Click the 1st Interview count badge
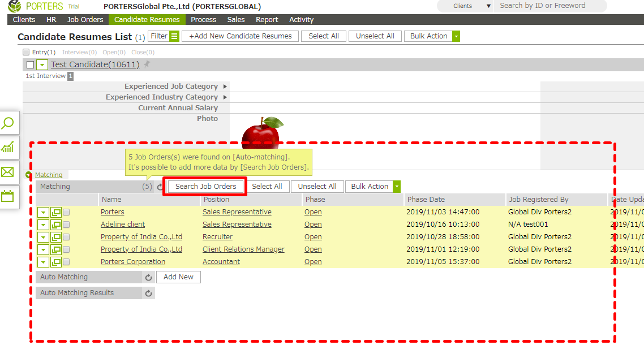 tap(71, 76)
